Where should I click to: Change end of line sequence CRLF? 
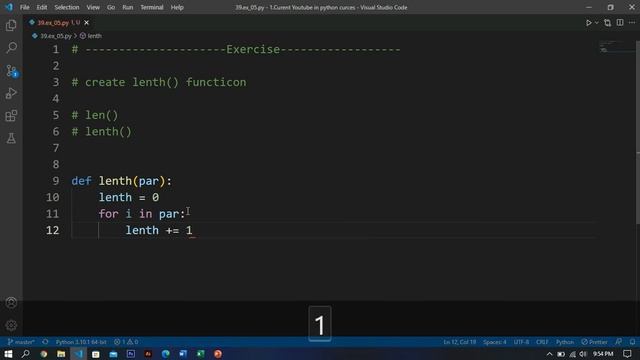542,342
